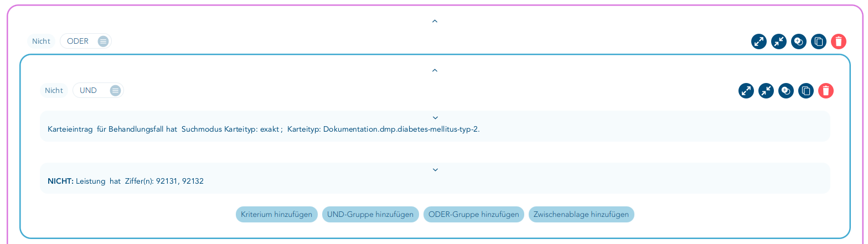Delete the outer ODER group

(839, 41)
